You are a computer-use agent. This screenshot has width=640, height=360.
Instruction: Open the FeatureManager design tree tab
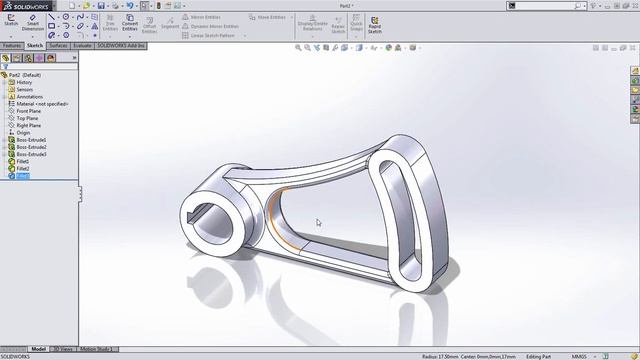click(6, 58)
